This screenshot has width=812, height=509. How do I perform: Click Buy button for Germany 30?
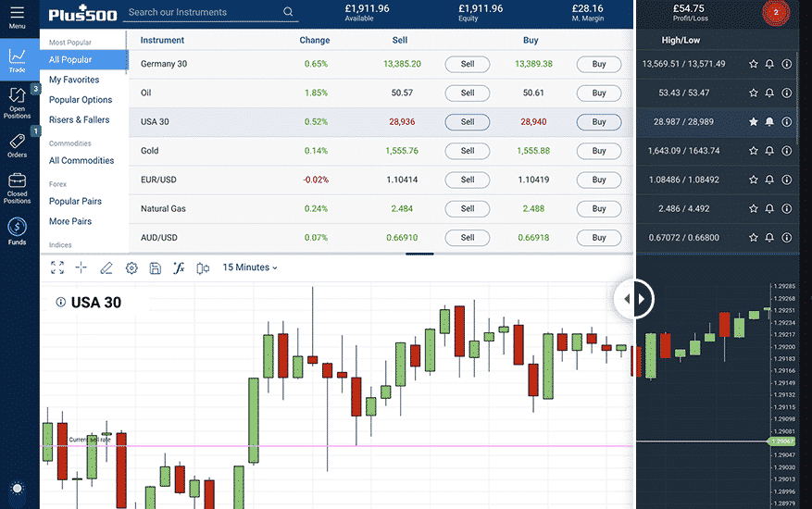tap(599, 64)
